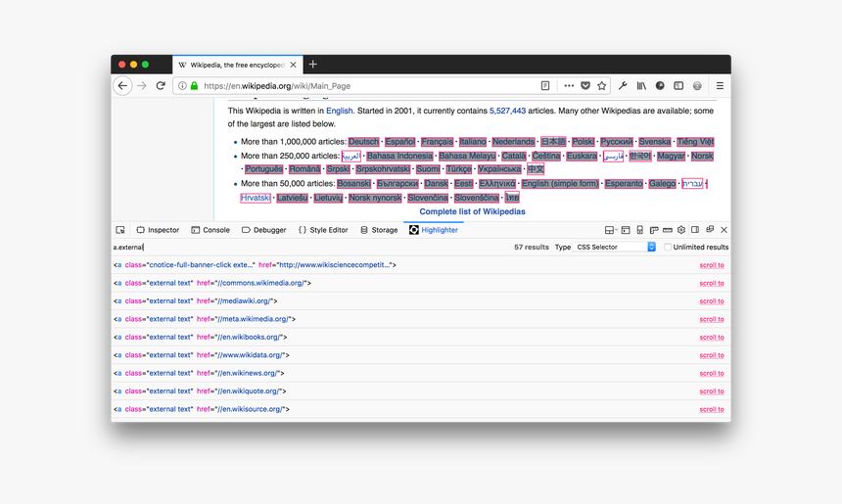Open the English link in the paragraph
842x504 pixels.
tap(340, 111)
